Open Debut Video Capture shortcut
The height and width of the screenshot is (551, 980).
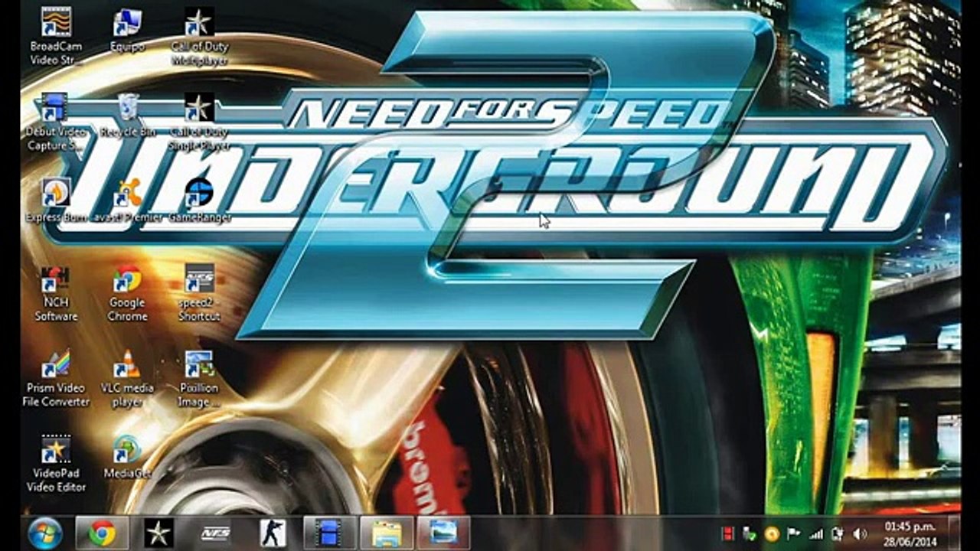point(56,122)
